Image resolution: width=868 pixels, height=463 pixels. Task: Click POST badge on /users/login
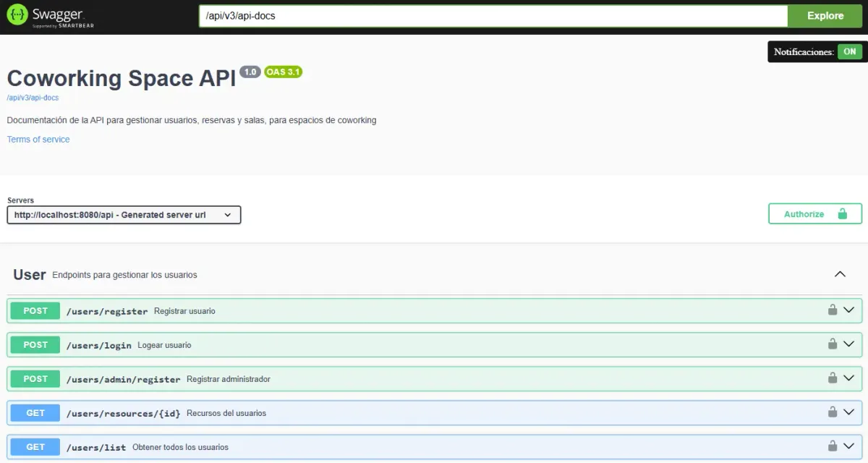[x=35, y=345]
